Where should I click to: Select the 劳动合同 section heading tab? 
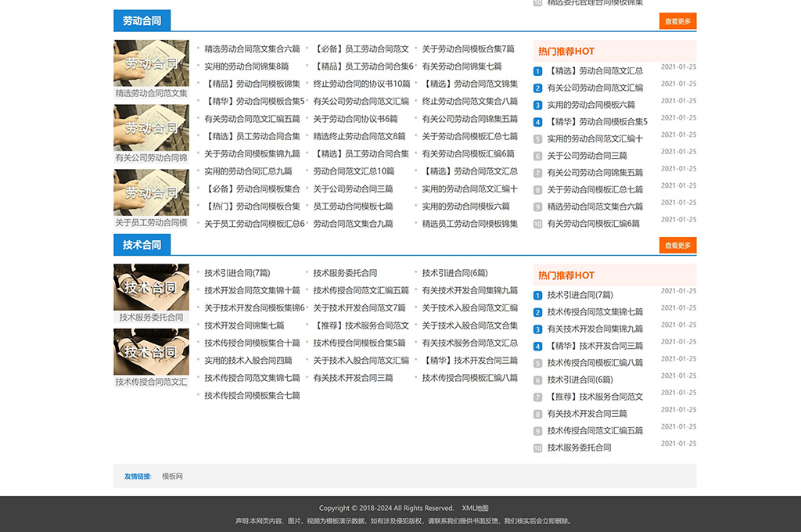142,21
